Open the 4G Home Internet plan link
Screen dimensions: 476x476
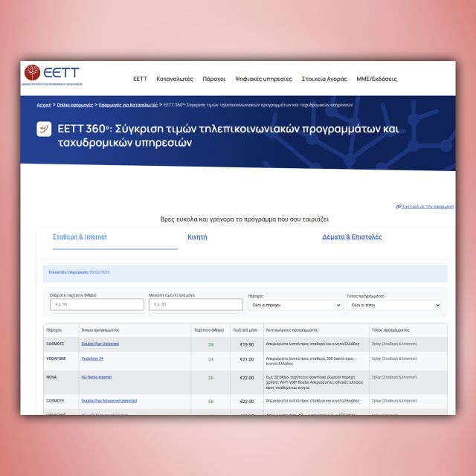click(97, 377)
